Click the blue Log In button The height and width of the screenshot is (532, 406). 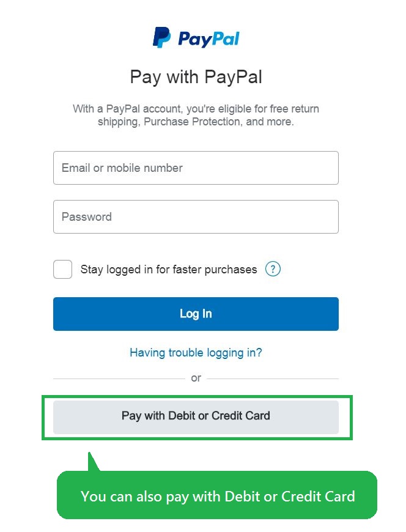(196, 314)
